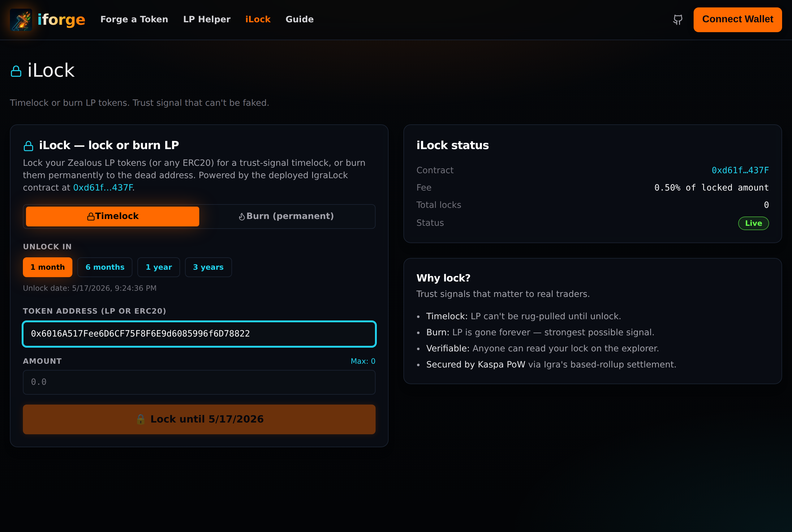Open Forge a Token page

coord(134,19)
